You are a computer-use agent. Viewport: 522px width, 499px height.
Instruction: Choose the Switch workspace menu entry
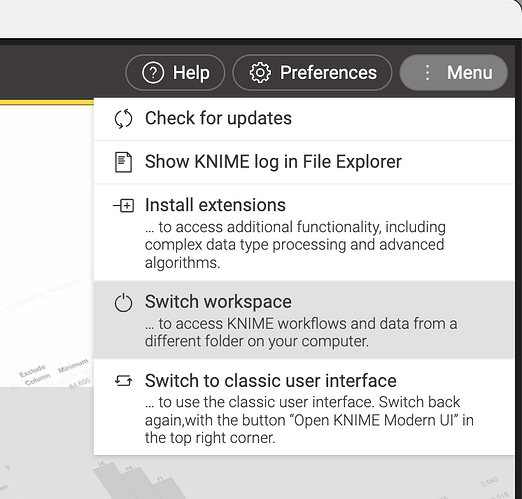pyautogui.click(x=304, y=320)
